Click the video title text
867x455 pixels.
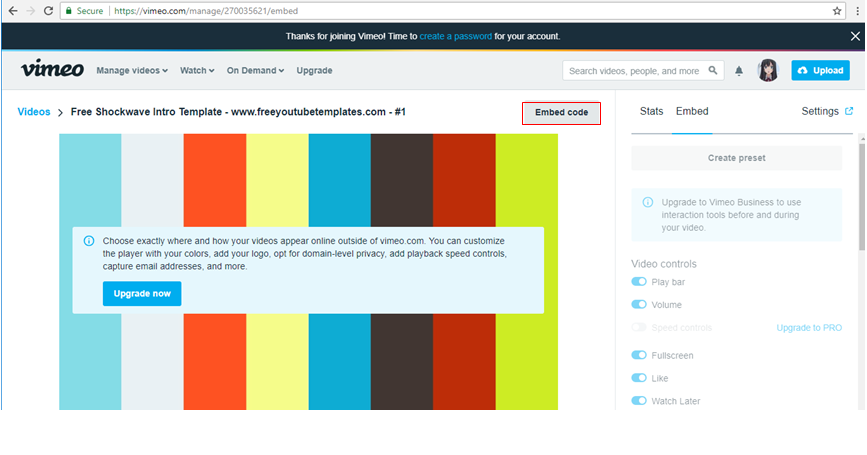[x=238, y=112]
